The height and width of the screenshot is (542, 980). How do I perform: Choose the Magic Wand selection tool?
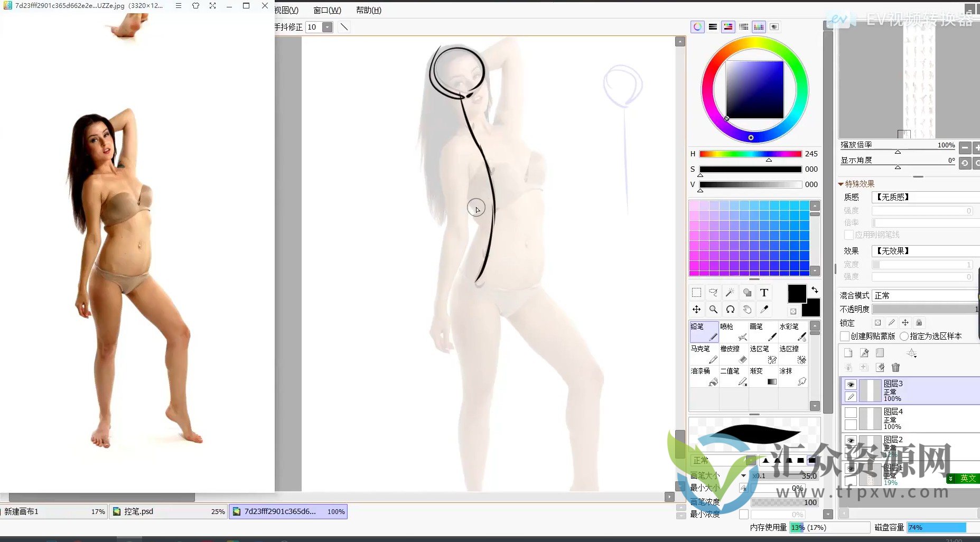tap(730, 293)
